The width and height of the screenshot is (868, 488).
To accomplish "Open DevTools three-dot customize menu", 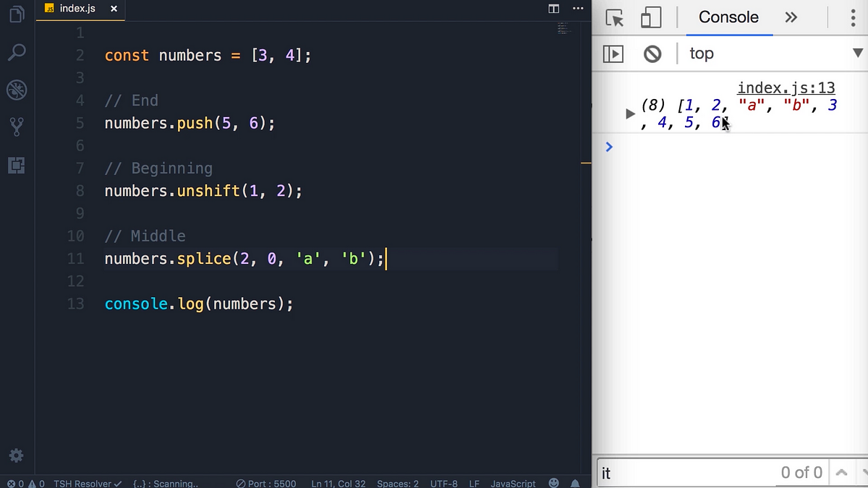I will (x=854, y=18).
